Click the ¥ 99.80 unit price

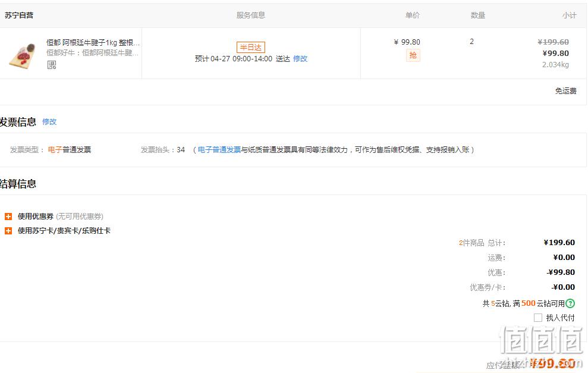pyautogui.click(x=407, y=42)
